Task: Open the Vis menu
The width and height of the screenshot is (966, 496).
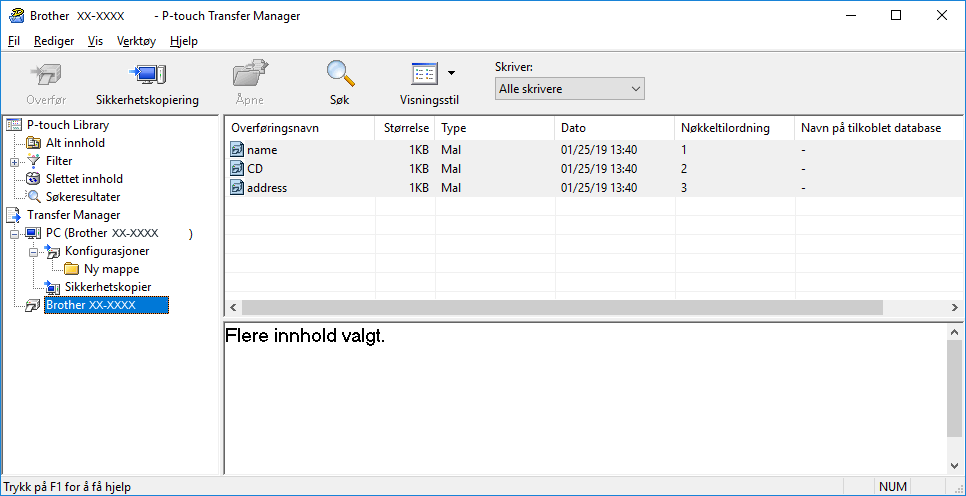Action: 95,41
